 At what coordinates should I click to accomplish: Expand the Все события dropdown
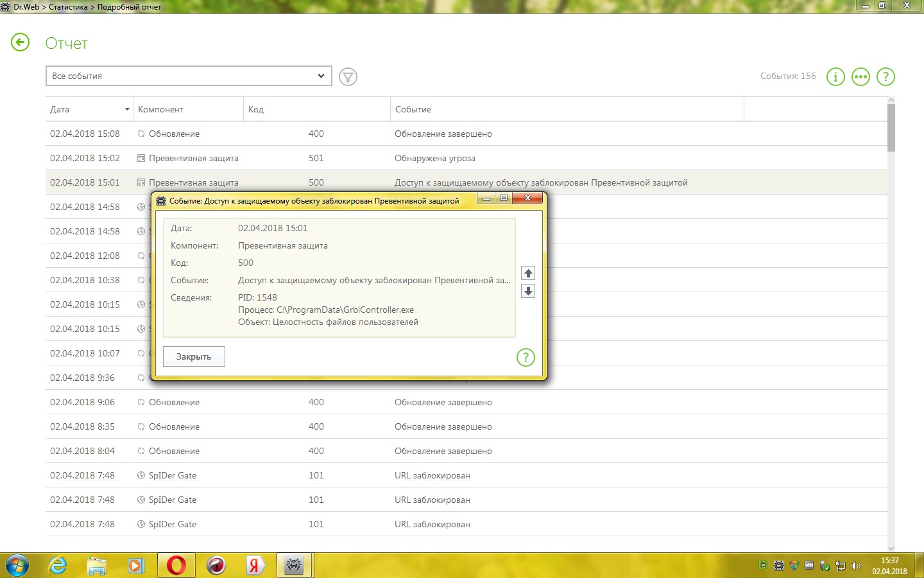tap(320, 76)
